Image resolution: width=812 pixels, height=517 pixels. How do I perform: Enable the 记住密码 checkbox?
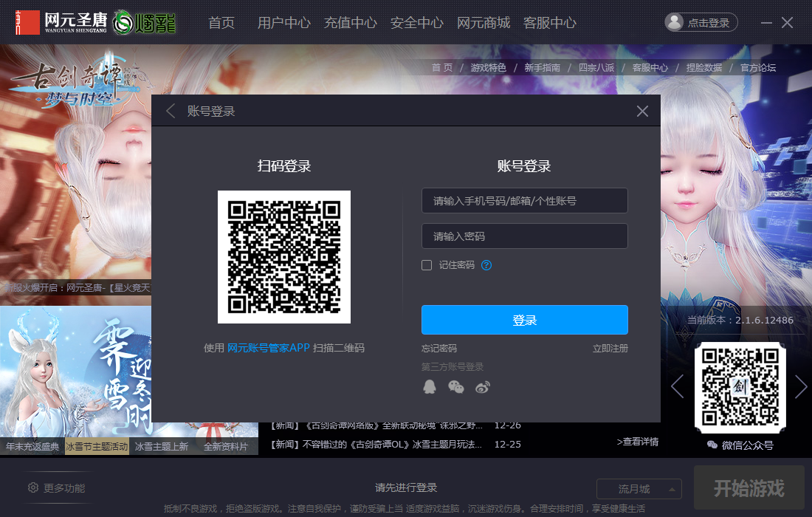coord(426,265)
